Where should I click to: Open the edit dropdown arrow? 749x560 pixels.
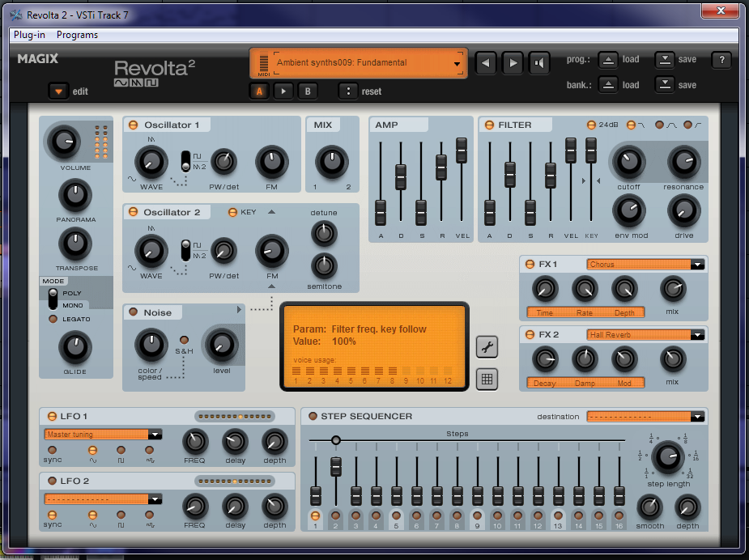tap(58, 91)
